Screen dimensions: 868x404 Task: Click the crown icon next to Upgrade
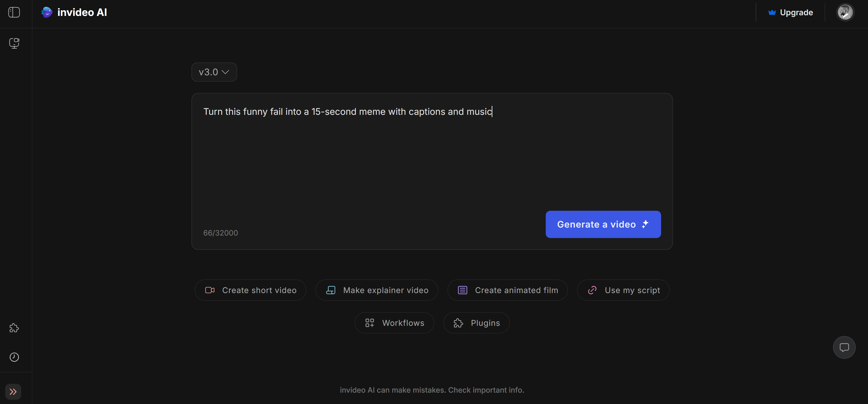pyautogui.click(x=772, y=12)
